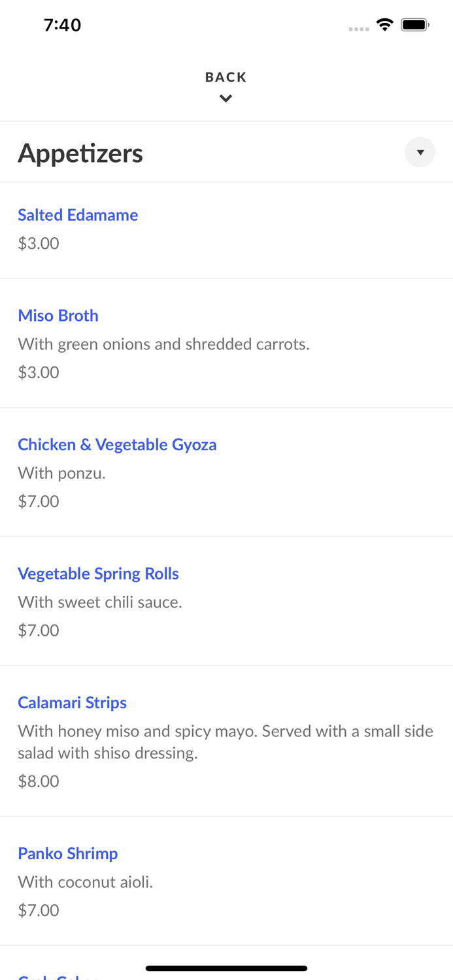Screen dimensions: 453x980
Task: Tap the battery indicator icon
Action: [x=414, y=24]
